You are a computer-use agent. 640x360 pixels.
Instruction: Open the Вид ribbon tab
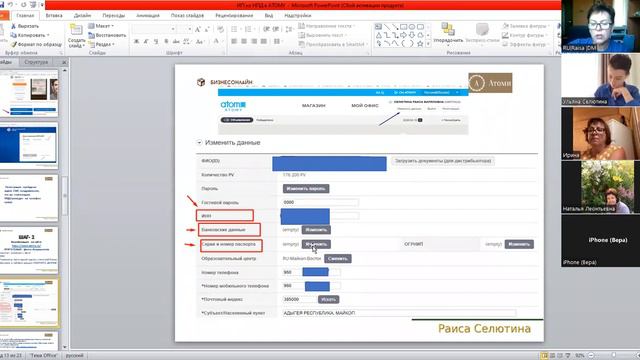[269, 16]
